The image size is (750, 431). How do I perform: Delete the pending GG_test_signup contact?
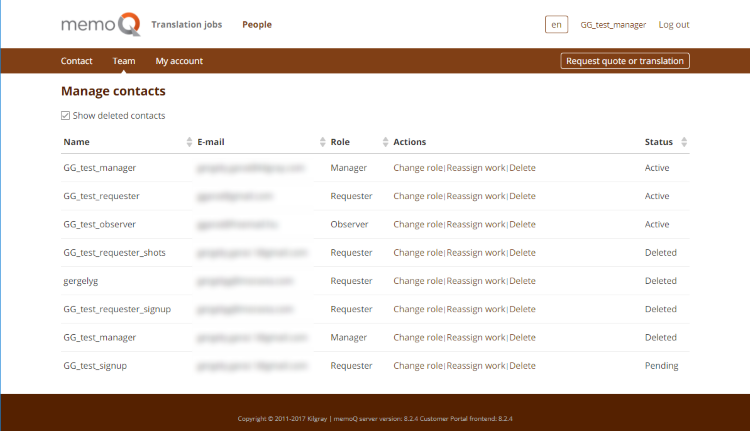coord(522,366)
